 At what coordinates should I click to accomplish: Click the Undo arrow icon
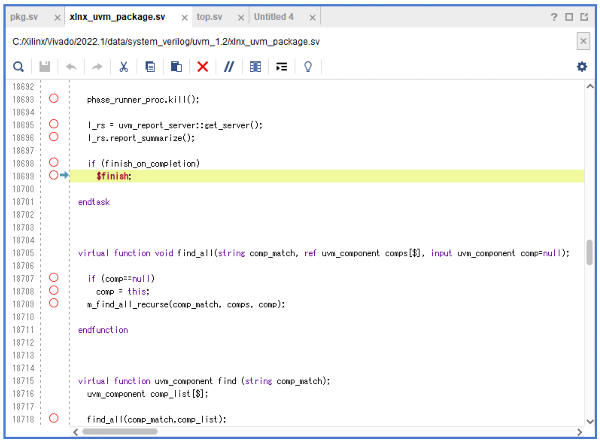(71, 67)
